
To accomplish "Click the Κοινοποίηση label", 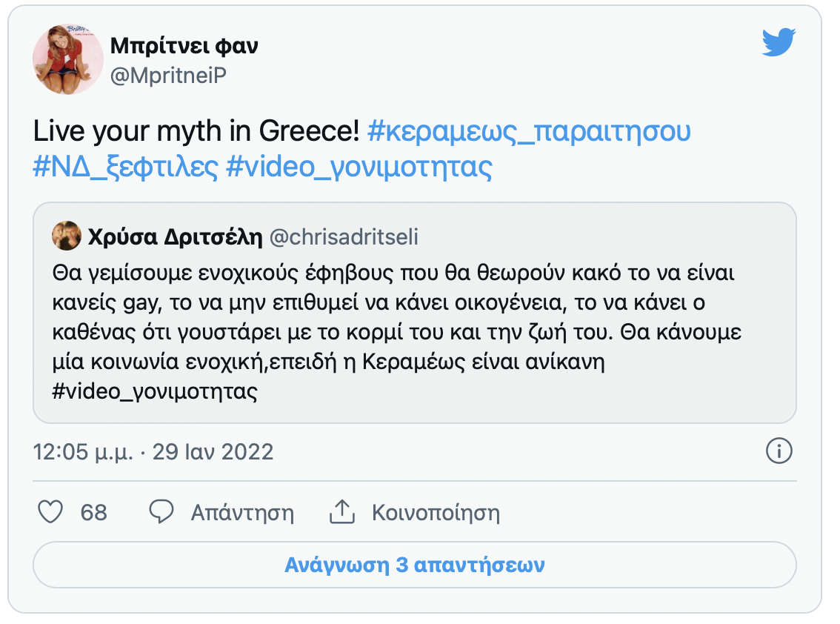I will pyautogui.click(x=438, y=511).
